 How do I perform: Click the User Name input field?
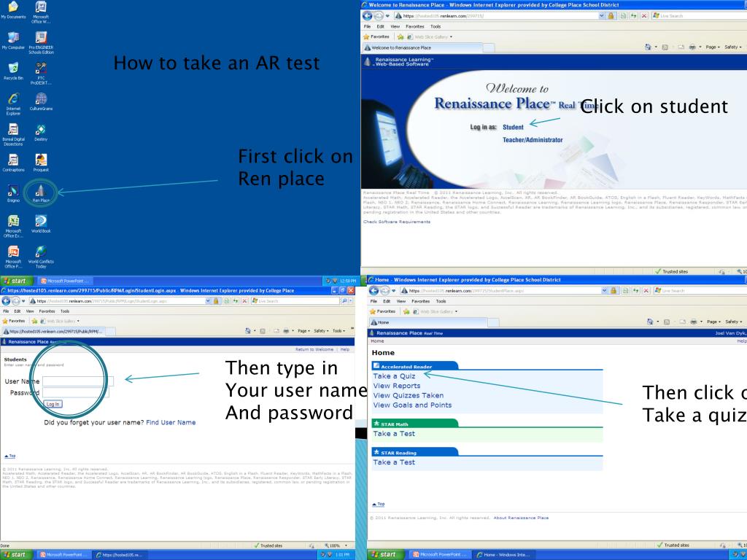click(x=77, y=381)
